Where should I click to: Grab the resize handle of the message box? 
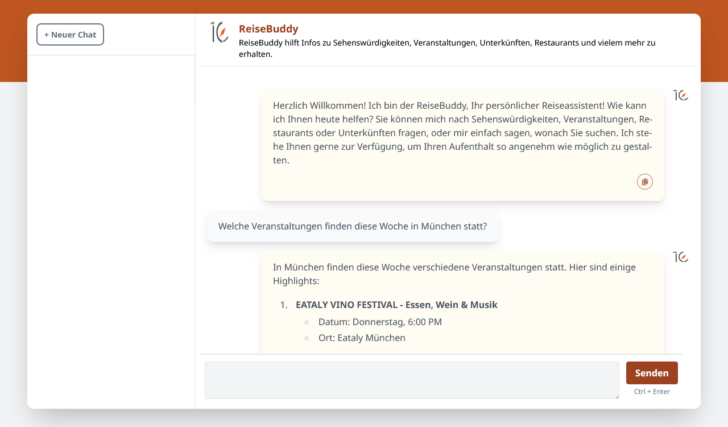(615, 396)
